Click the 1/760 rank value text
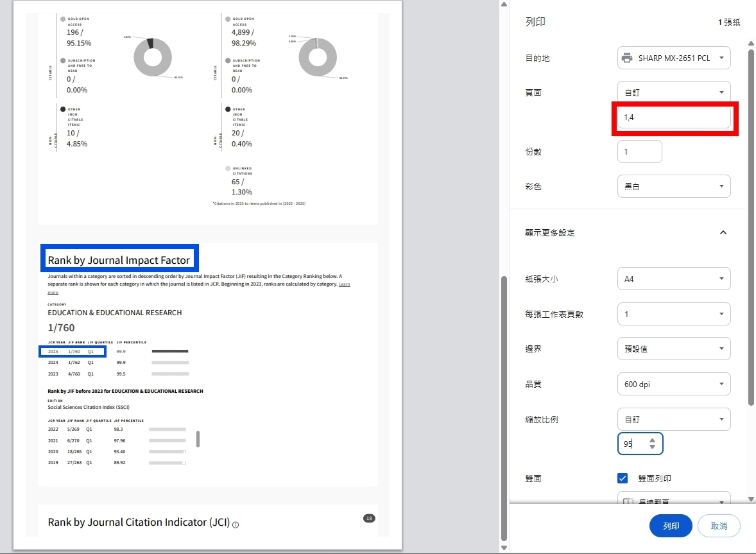The image size is (756, 554). click(61, 328)
